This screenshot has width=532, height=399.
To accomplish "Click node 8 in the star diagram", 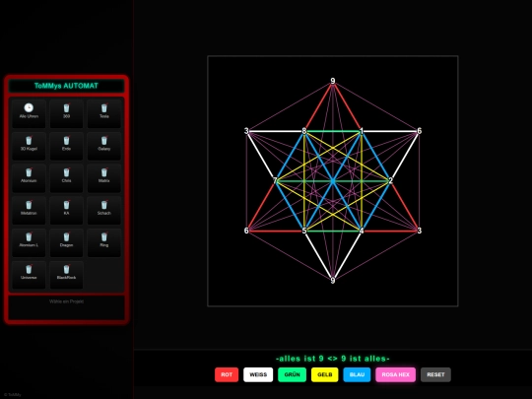I will [x=304, y=131].
